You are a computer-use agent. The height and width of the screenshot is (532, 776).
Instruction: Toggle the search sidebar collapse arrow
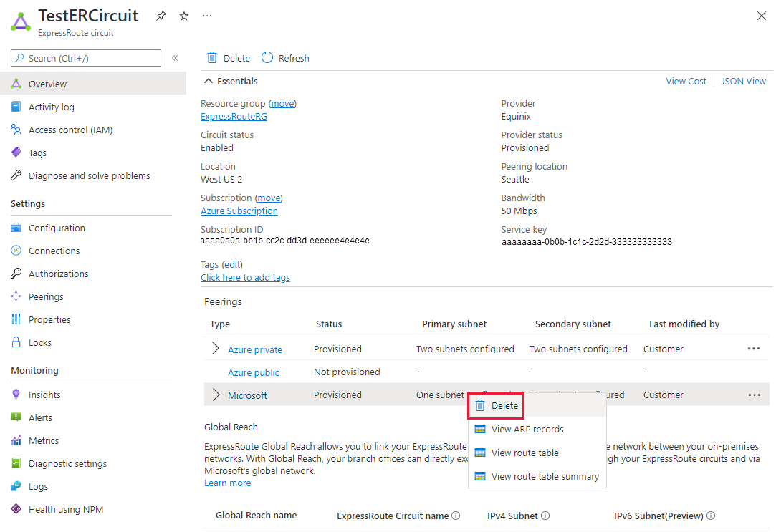[175, 58]
